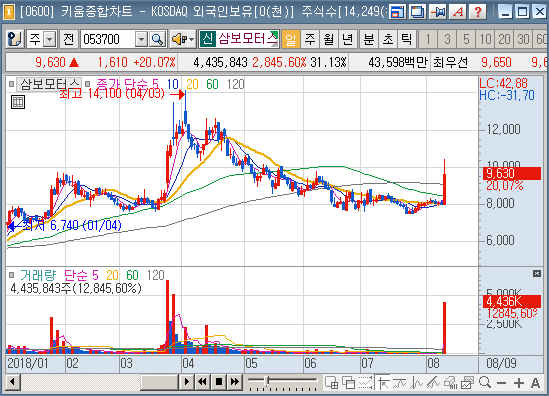Click the wavy line tool icon on bottom toolbar

tap(399, 383)
